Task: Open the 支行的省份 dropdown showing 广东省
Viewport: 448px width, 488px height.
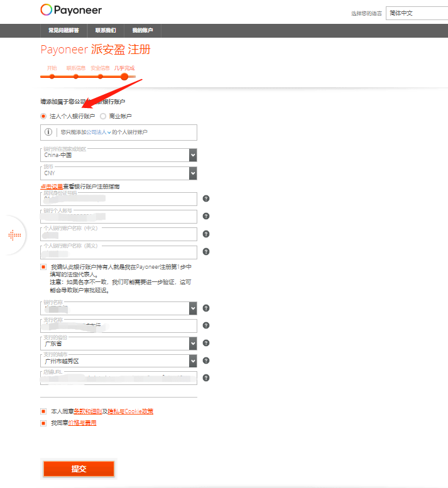Action: click(119, 344)
